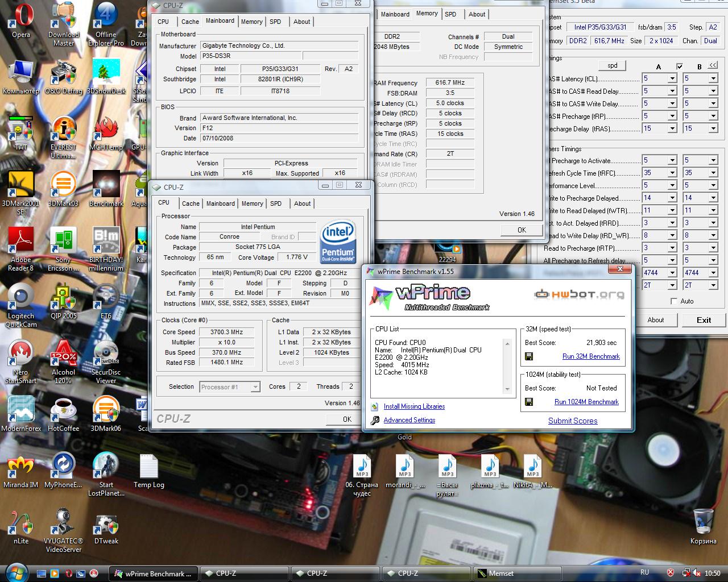Click the 1024M score save floppy icon
Image resolution: width=728 pixels, height=582 pixels.
(529, 402)
